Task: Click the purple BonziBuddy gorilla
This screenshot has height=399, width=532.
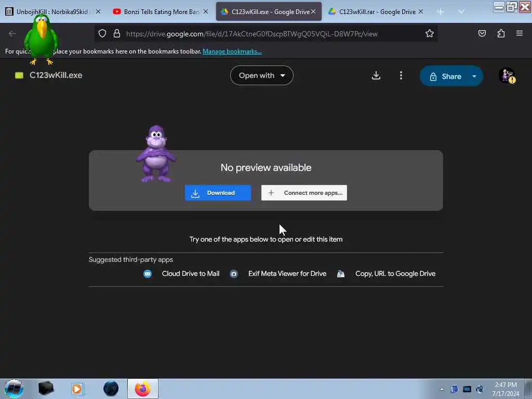Action: (156, 154)
